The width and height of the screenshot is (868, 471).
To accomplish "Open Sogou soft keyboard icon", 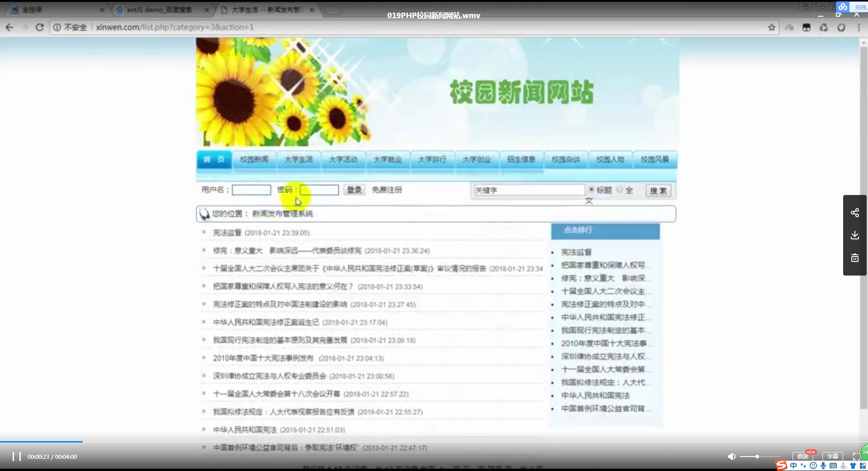I will pyautogui.click(x=833, y=466).
